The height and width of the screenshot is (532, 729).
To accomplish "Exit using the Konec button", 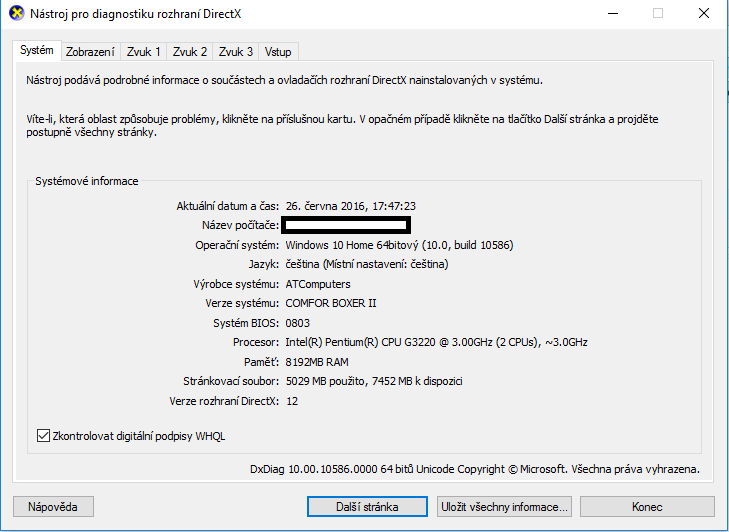I will tap(647, 507).
